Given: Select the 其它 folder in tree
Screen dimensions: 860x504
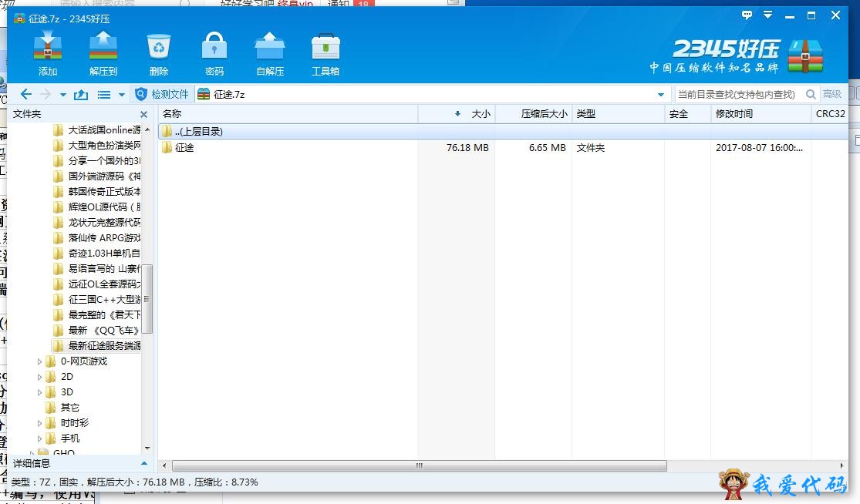Looking at the screenshot, I should 63,408.
